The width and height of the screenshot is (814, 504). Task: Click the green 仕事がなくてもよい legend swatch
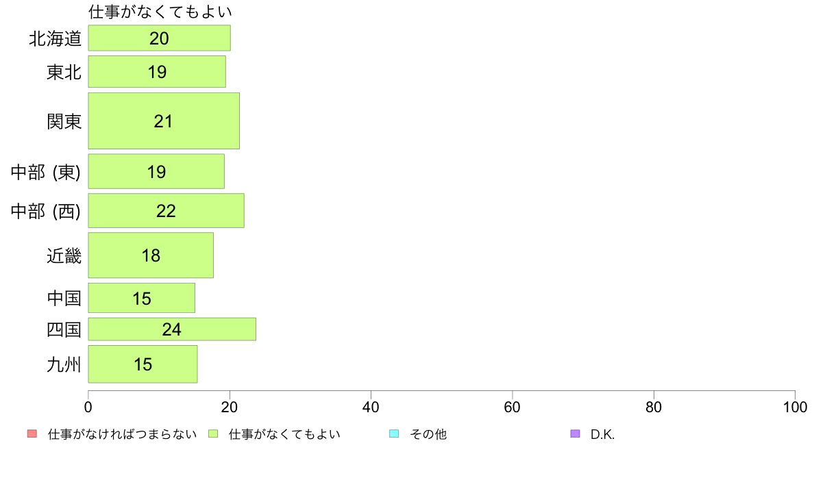click(x=213, y=434)
